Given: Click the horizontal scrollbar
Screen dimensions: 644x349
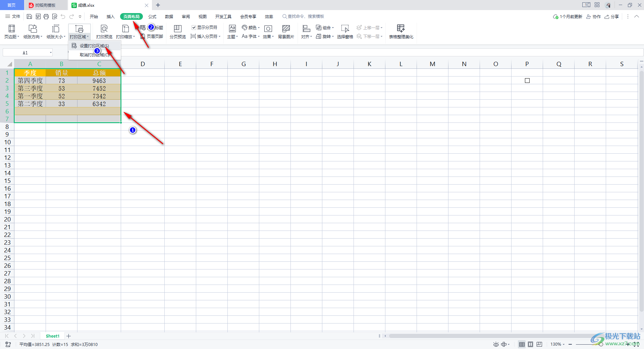Looking at the screenshot, I should (x=496, y=336).
